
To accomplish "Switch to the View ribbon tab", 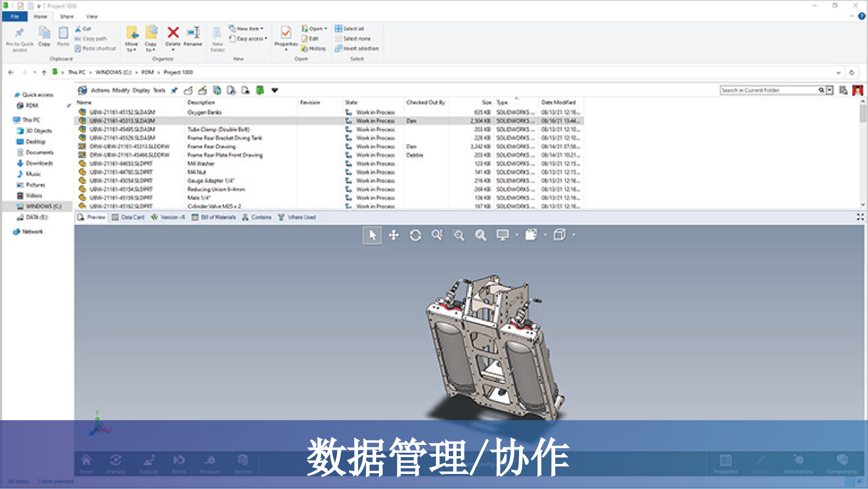I will pos(92,16).
